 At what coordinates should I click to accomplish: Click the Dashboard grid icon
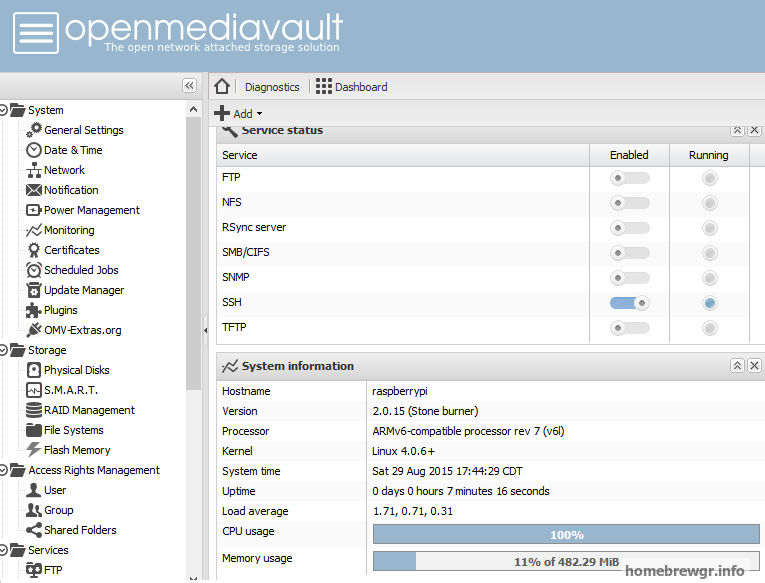tap(323, 86)
